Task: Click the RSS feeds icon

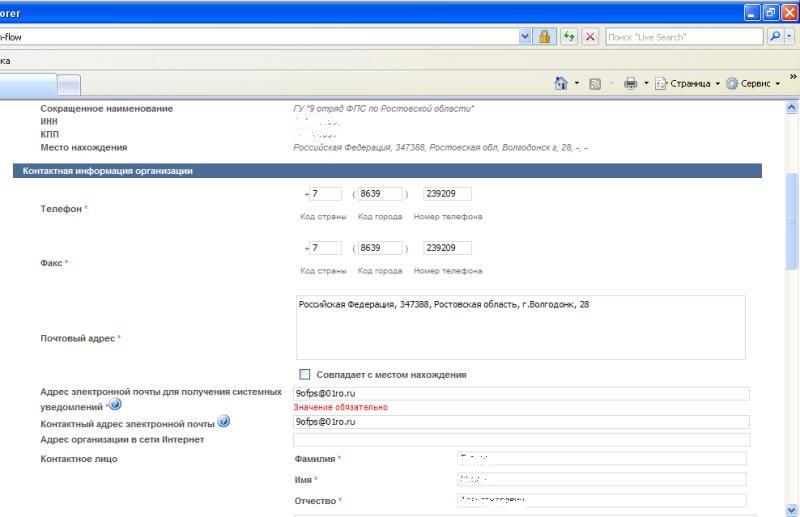Action: [x=595, y=84]
